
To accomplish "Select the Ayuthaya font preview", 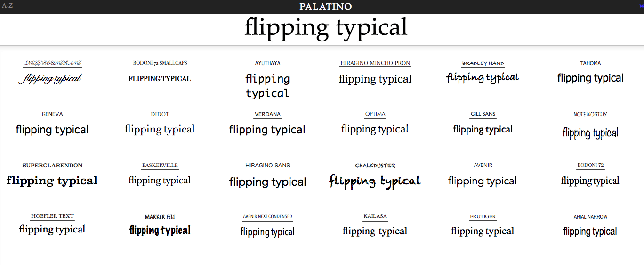I will 267,86.
